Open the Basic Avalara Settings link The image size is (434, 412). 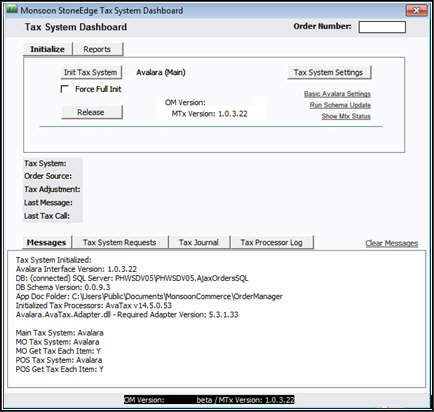(337, 94)
